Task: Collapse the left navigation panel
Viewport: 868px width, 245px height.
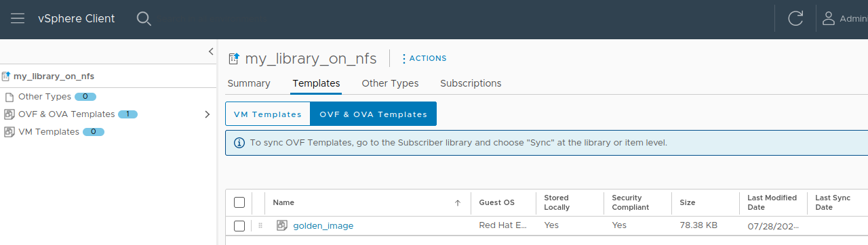Action: 211,51
